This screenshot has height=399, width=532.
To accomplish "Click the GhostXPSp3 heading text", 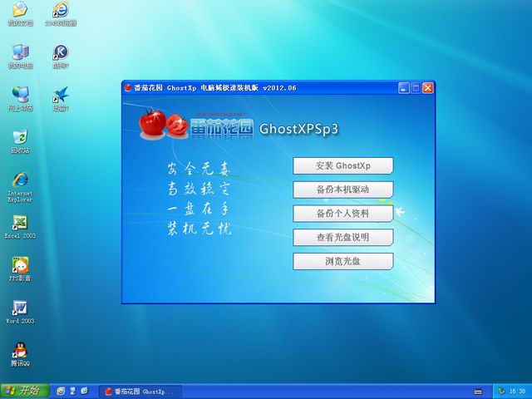I will 299,129.
